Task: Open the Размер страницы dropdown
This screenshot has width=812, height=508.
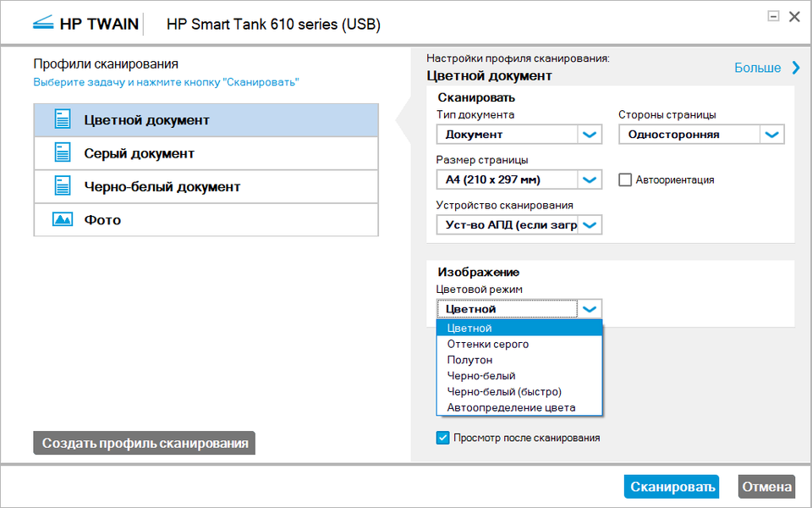Action: pos(590,179)
